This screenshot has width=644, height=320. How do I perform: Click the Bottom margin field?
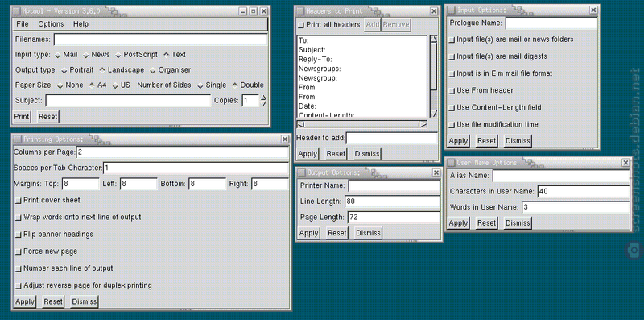click(x=208, y=184)
